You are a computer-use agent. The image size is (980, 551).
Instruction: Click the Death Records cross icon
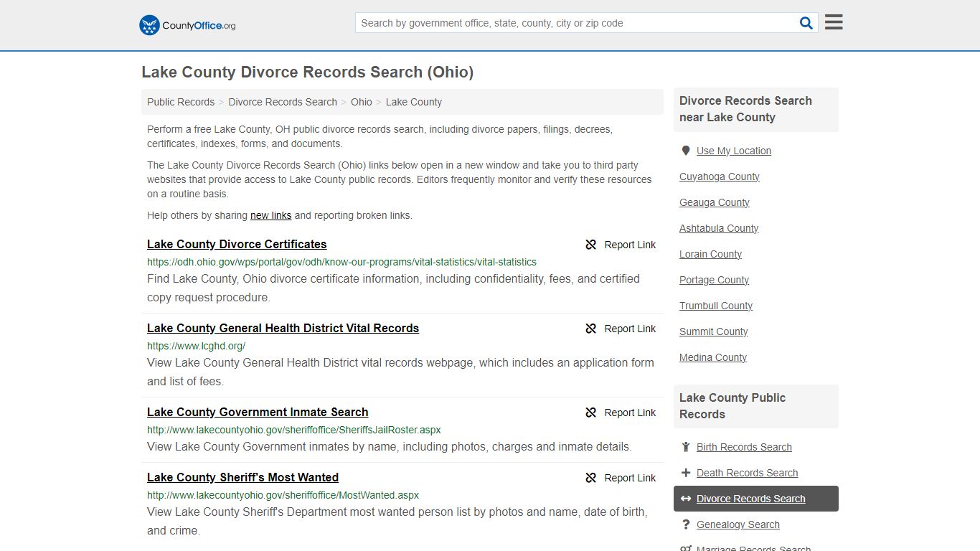click(x=686, y=473)
